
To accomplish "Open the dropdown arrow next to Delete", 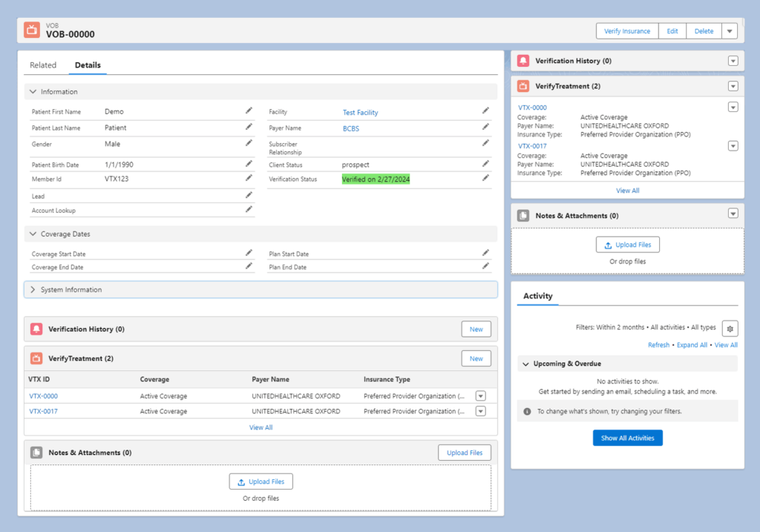I will 730,31.
